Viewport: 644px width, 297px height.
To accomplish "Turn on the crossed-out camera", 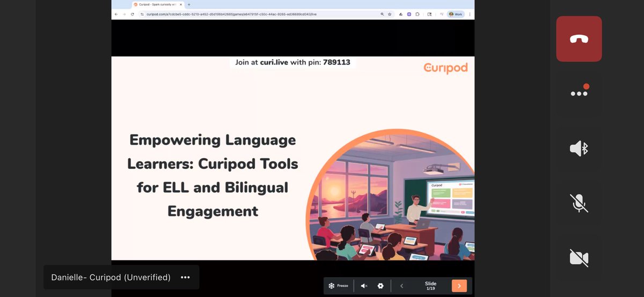I will pyautogui.click(x=579, y=258).
